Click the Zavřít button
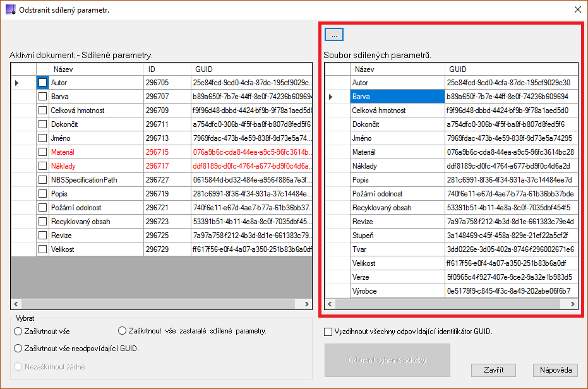Image resolution: width=588 pixels, height=389 pixels. coord(493,370)
